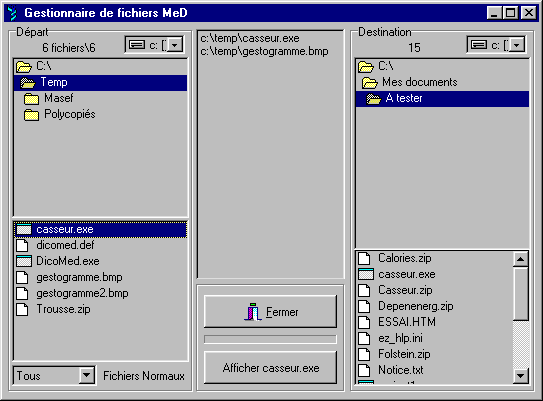Expand the Tous file filter dropdown
543x401 pixels.
click(87, 375)
